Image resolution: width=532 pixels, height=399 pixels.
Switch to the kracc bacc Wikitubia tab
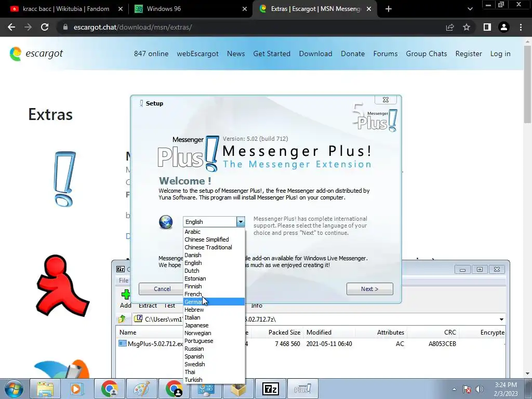pyautogui.click(x=66, y=9)
